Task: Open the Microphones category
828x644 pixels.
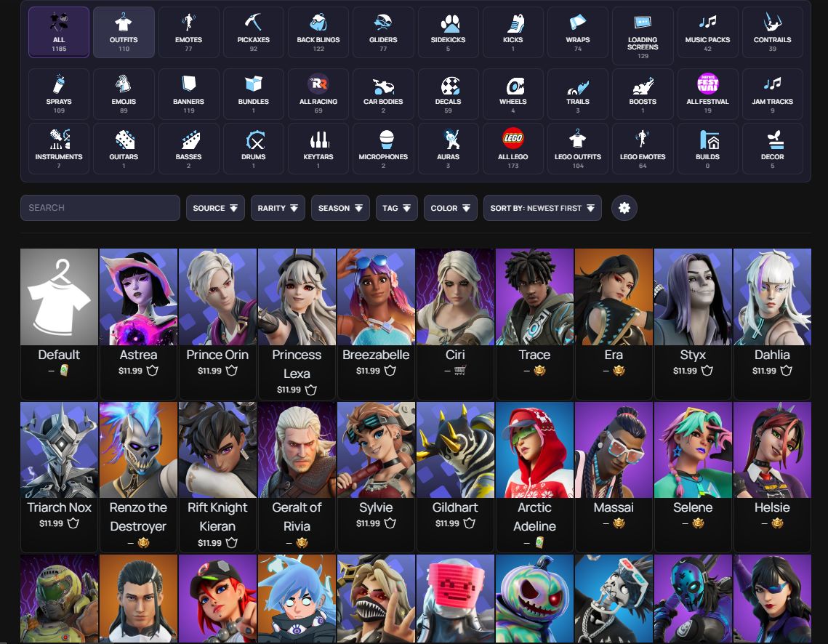Action: pyautogui.click(x=383, y=149)
